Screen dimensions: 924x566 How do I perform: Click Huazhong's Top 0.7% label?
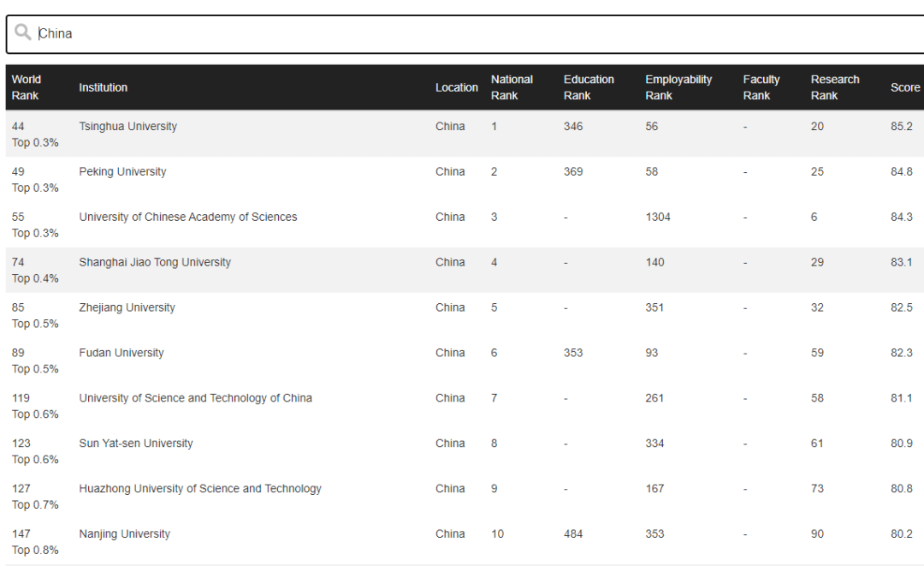click(x=35, y=504)
